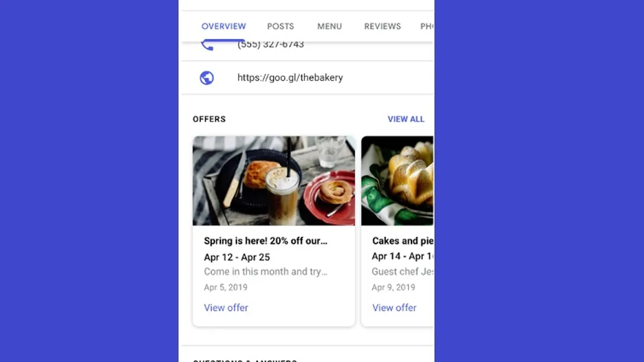This screenshot has height=362, width=644.
Task: Click the 'Guest chef' offer description
Action: coord(402,272)
